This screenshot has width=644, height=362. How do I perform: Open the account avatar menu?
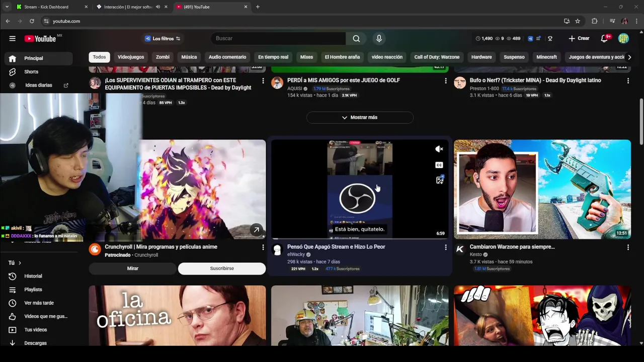(x=623, y=39)
